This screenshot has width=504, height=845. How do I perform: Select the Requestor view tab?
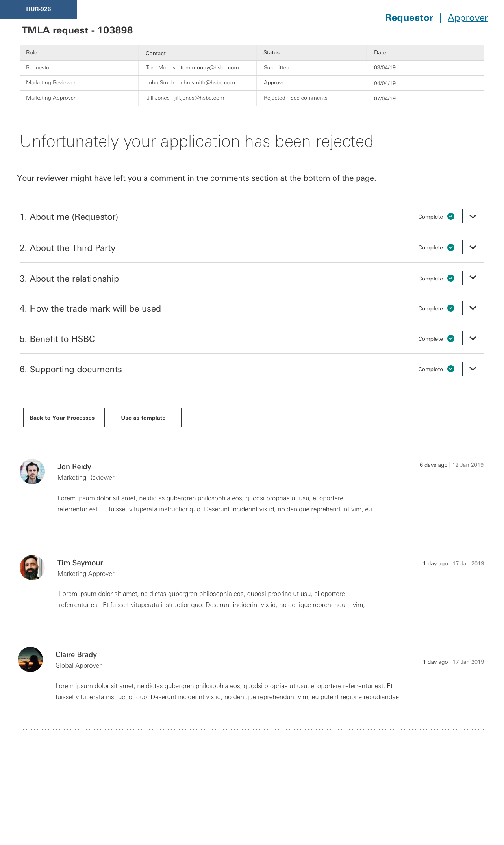(409, 18)
